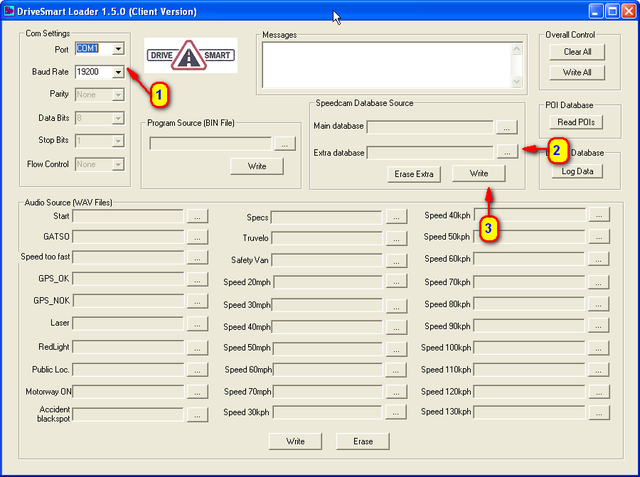
Task: Click the Read POIs button
Action: pos(576,122)
